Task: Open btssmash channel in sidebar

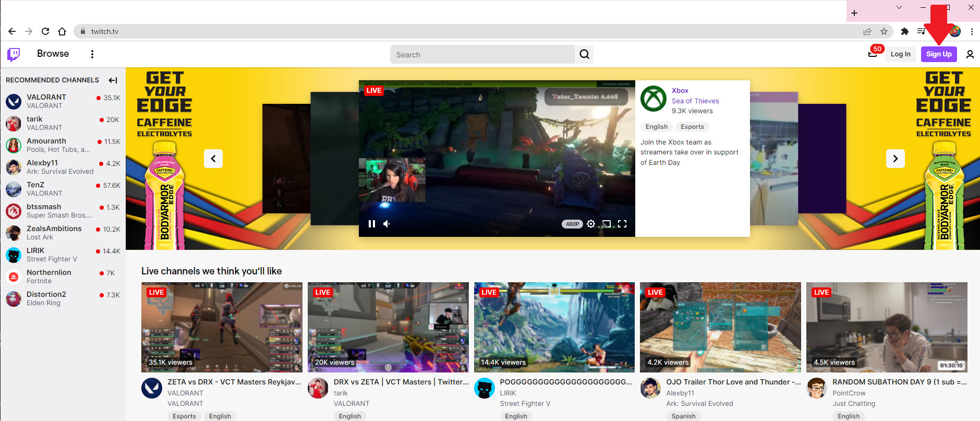Action: (63, 211)
